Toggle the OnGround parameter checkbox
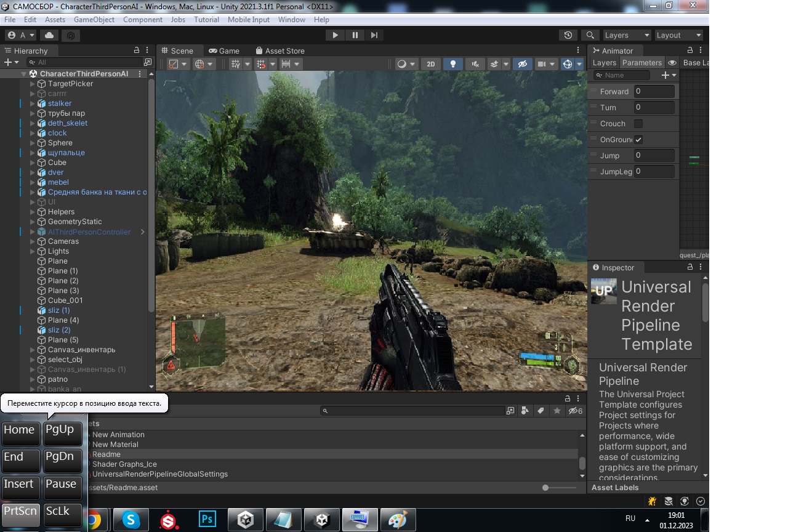Image resolution: width=788 pixels, height=532 pixels. tap(638, 140)
